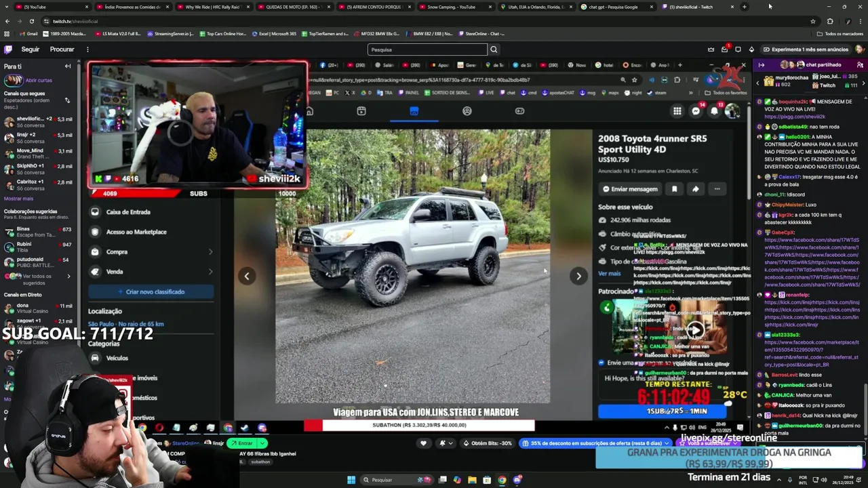The width and height of the screenshot is (868, 488).
Task: Share the listing with arrow icon
Action: 695,189
